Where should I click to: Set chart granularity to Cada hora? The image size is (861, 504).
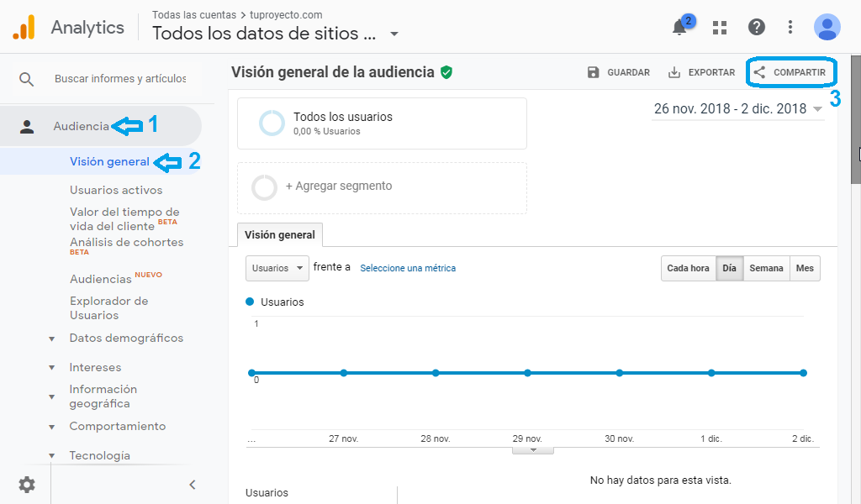click(688, 269)
